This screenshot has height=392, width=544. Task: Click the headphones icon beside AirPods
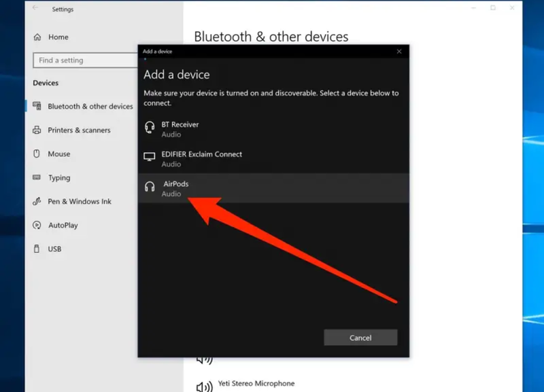(x=150, y=187)
